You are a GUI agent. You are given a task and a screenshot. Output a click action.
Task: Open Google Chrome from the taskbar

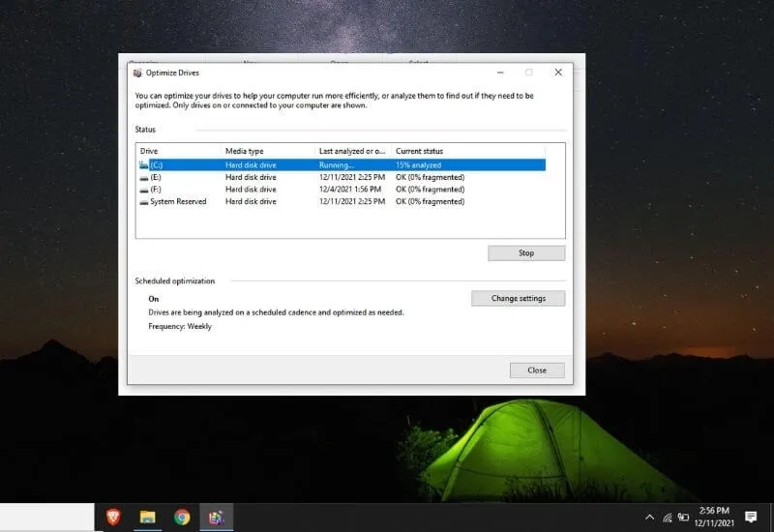(182, 517)
